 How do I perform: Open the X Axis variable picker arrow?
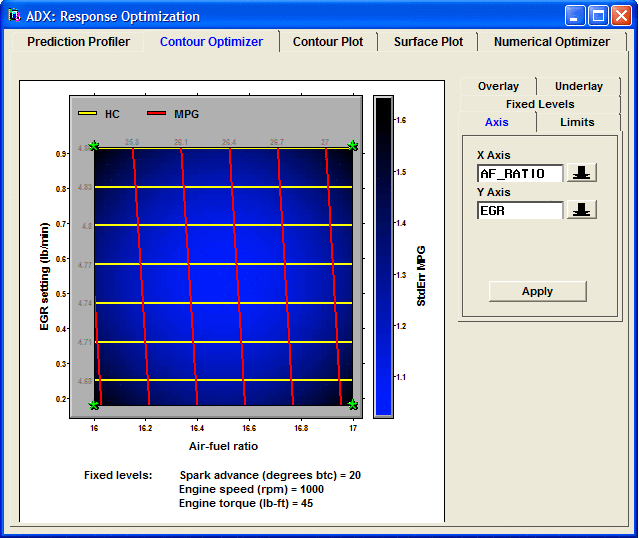[x=582, y=173]
